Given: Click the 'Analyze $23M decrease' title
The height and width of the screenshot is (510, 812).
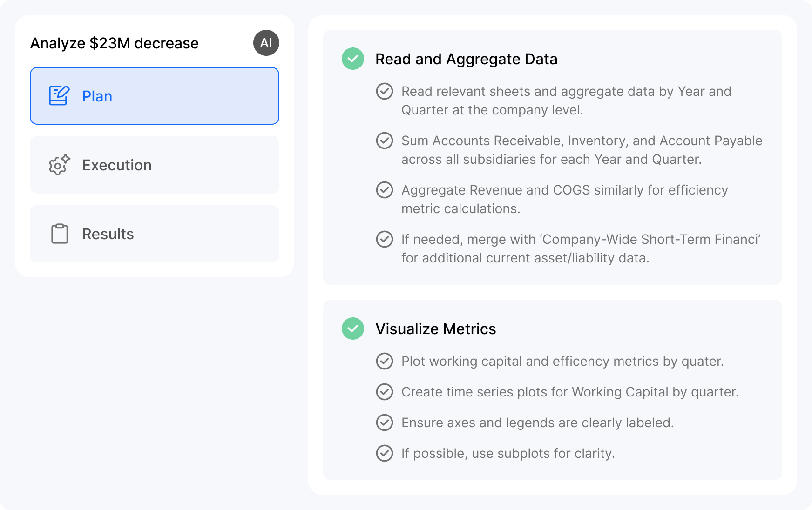Looking at the screenshot, I should coord(115,43).
